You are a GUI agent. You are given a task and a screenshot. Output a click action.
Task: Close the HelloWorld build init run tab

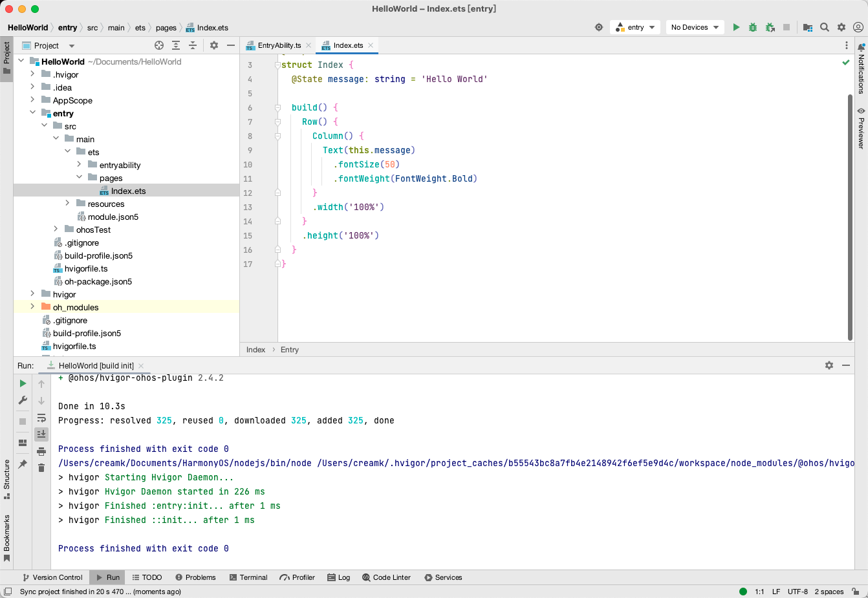pyautogui.click(x=141, y=366)
